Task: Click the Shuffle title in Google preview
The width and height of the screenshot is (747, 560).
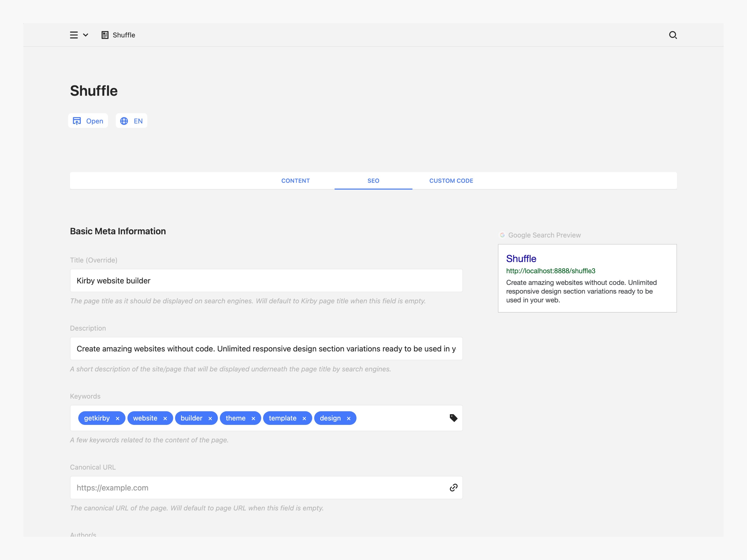Action: (x=521, y=259)
